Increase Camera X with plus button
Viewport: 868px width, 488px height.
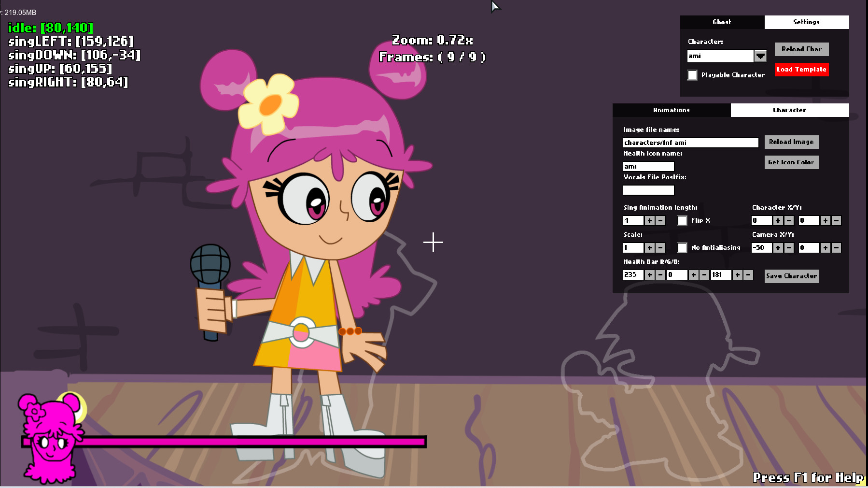[x=778, y=248]
